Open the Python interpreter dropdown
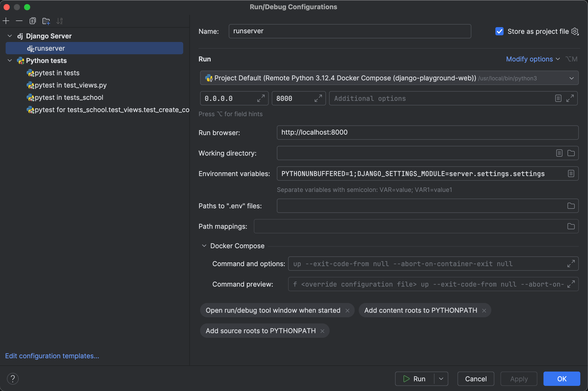Screen dimensions: 588x391 pyautogui.click(x=571, y=78)
